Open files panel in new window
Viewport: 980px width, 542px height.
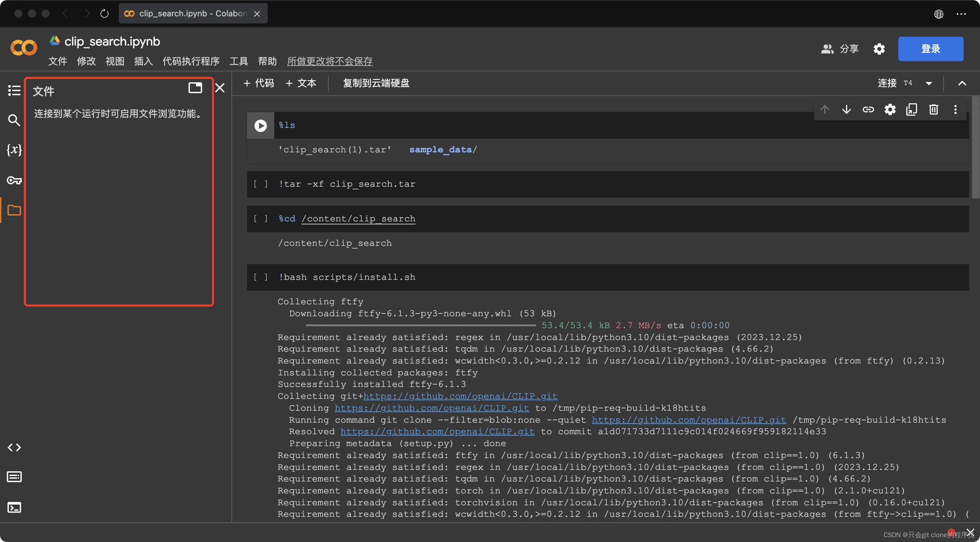tap(195, 88)
